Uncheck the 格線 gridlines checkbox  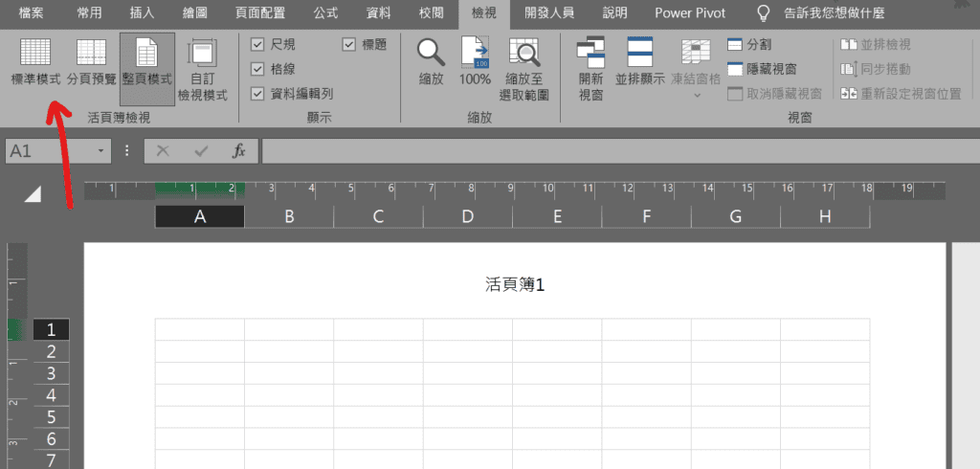pyautogui.click(x=257, y=69)
